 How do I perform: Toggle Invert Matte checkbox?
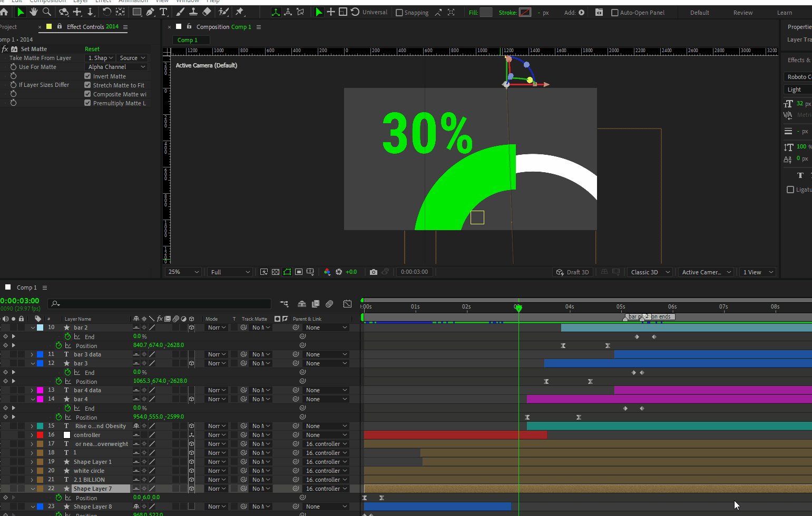pyautogui.click(x=87, y=76)
